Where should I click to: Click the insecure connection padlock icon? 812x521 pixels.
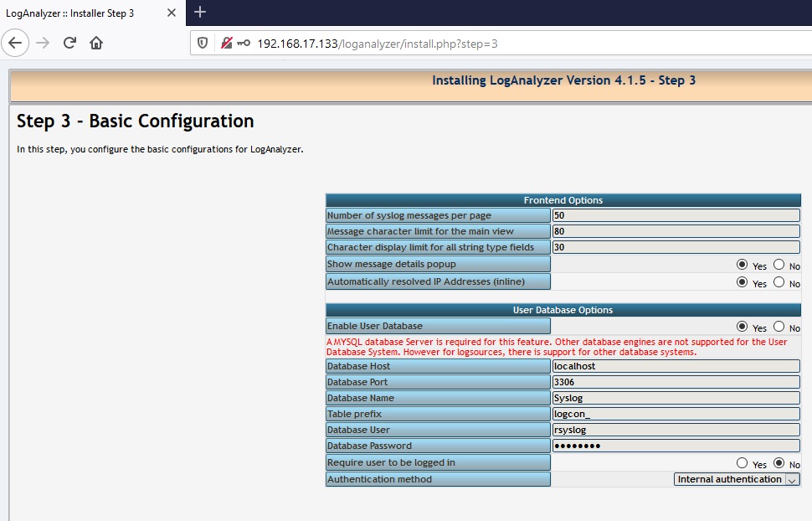pyautogui.click(x=226, y=43)
